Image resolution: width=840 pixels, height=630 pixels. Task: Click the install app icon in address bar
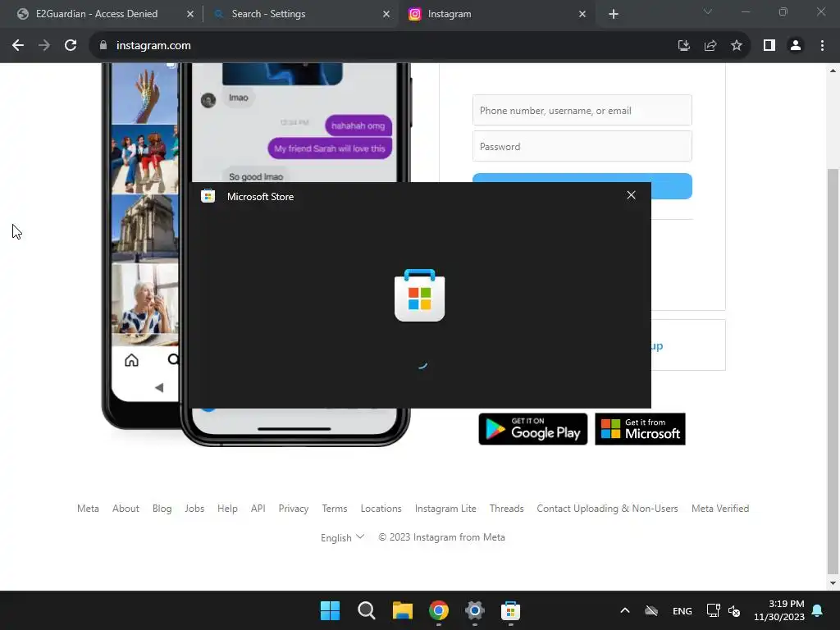pos(683,46)
